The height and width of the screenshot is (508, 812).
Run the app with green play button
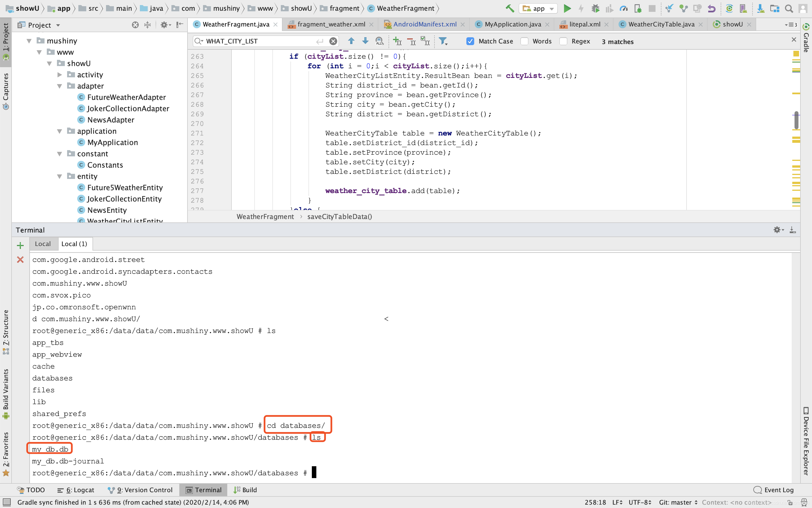point(567,8)
